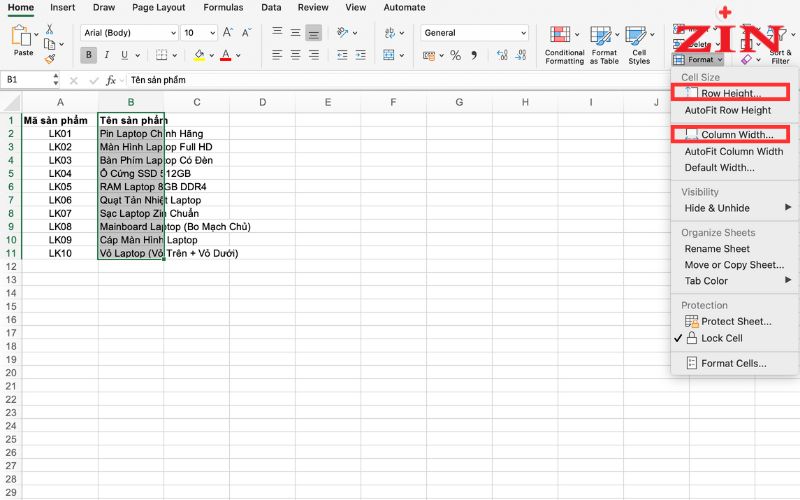This screenshot has height=500, width=800.
Task: Click the Format button in ribbon
Action: [x=697, y=60]
